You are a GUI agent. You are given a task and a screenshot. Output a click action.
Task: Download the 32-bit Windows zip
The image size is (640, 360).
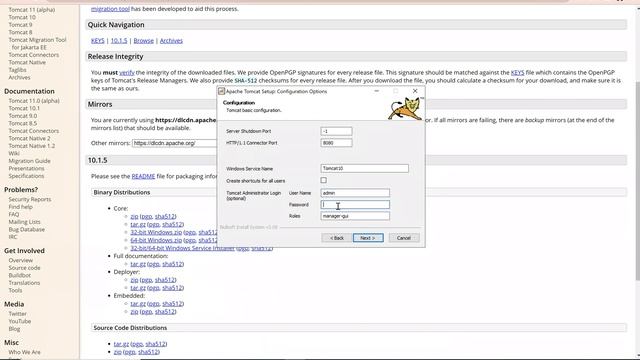156,232
